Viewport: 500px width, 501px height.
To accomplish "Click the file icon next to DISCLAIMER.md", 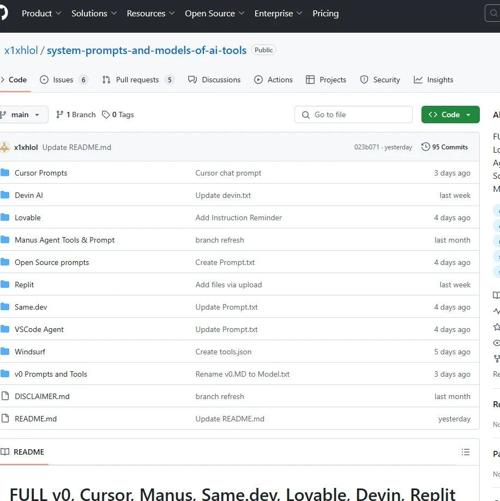I will pyautogui.click(x=5, y=396).
